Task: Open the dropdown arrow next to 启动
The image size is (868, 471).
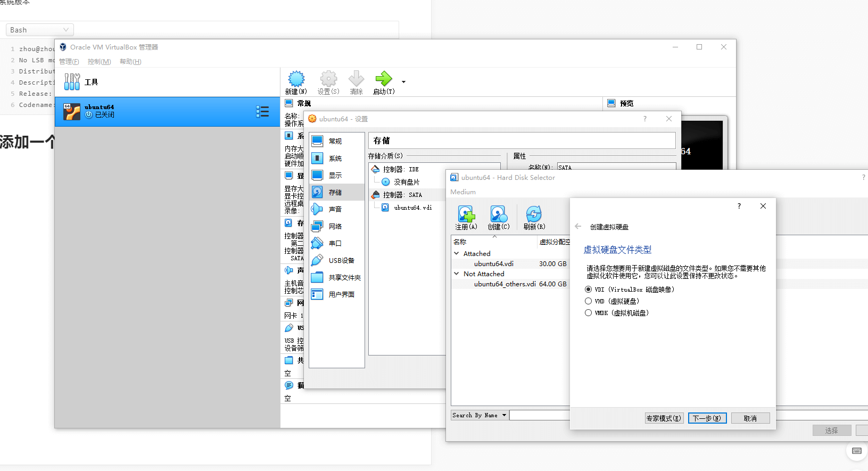Action: [x=403, y=82]
